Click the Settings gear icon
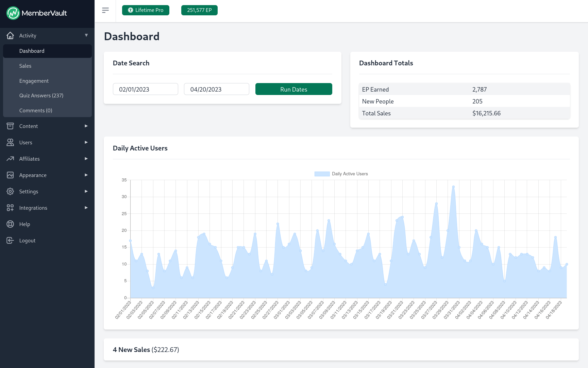This screenshot has width=588, height=368. tap(10, 191)
